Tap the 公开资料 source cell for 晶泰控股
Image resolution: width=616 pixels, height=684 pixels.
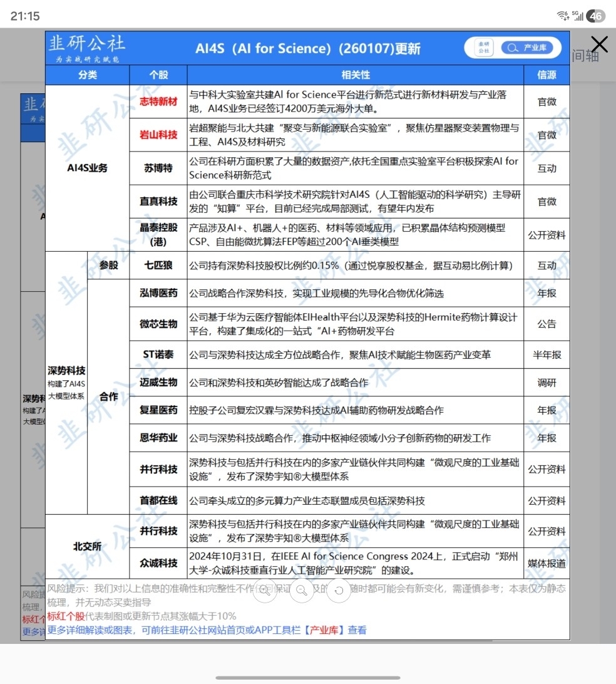coord(547,235)
